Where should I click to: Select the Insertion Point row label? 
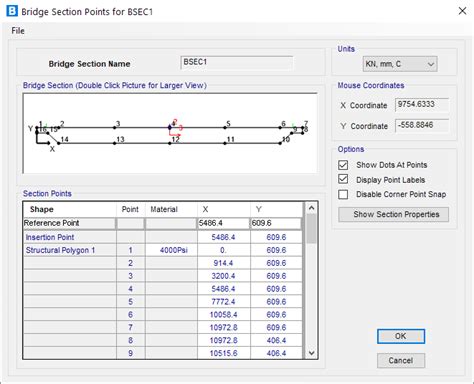pos(50,237)
